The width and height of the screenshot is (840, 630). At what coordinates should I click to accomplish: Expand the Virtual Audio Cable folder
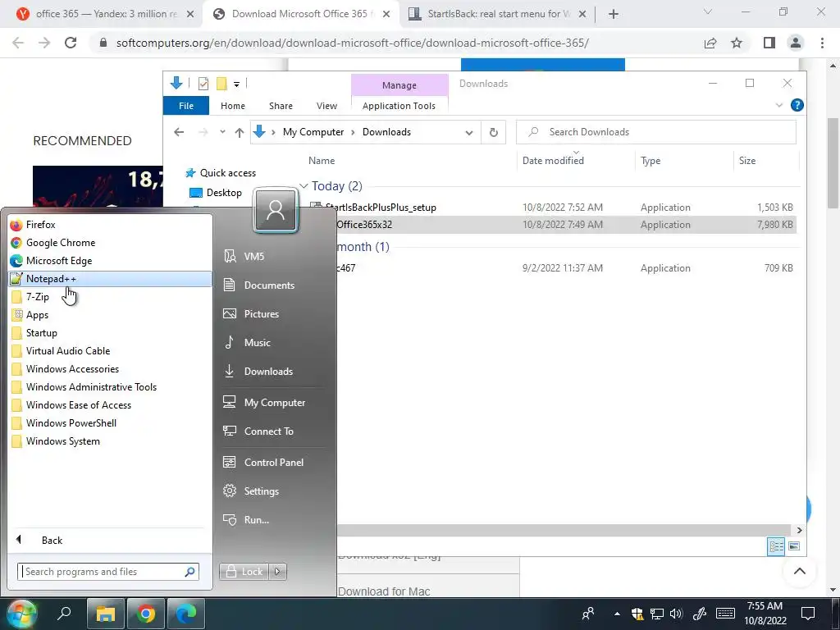click(x=110, y=351)
